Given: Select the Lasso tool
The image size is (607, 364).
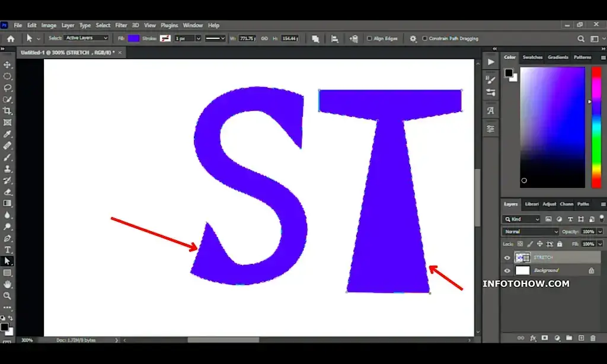Looking at the screenshot, I should pyautogui.click(x=7, y=88).
